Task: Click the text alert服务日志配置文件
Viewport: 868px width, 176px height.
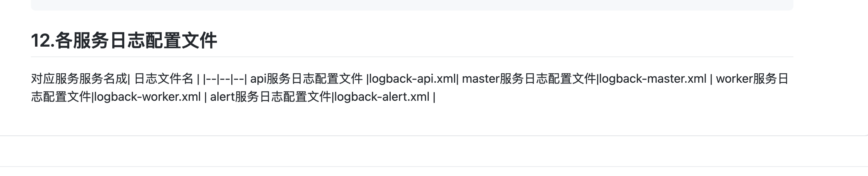Action: coord(270,97)
